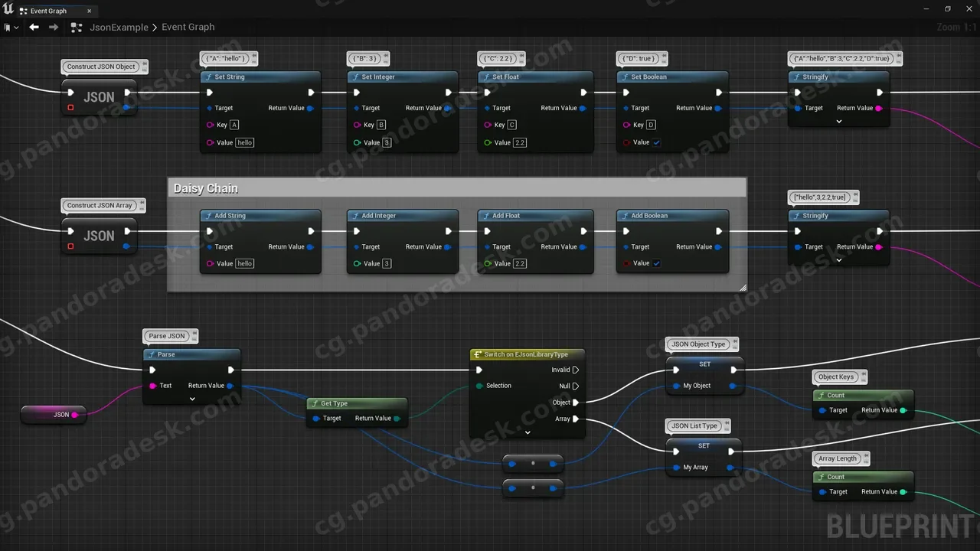This screenshot has width=980, height=551.
Task: Click the Target pin on Add Boolean node
Action: [x=626, y=247]
